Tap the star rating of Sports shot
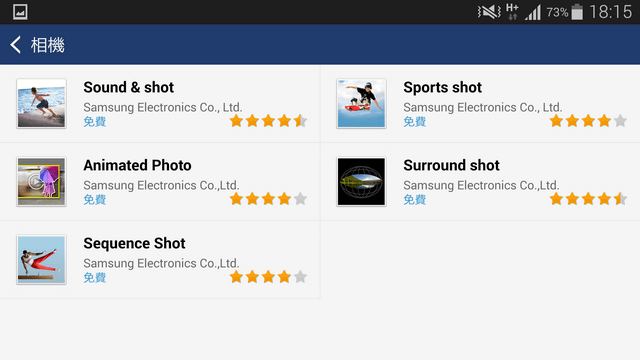 (x=588, y=121)
